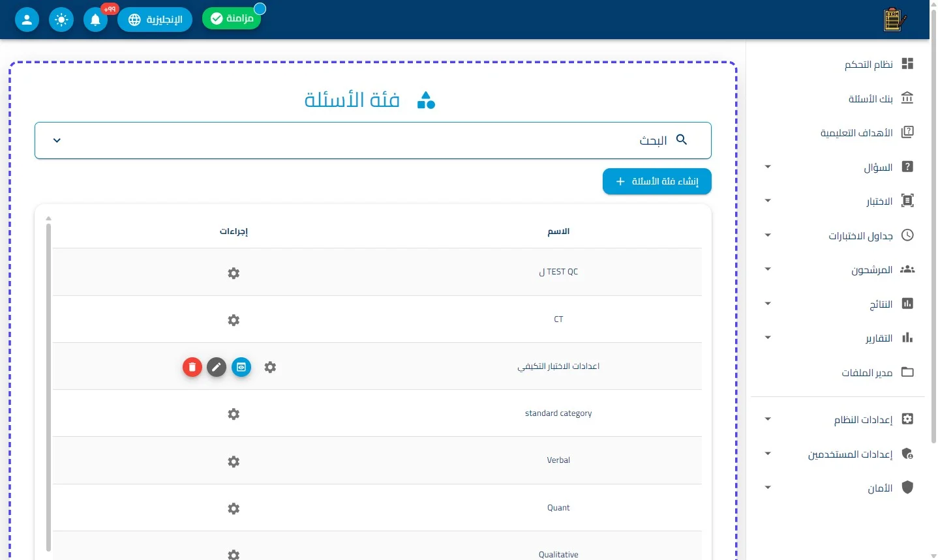This screenshot has width=938, height=560.
Task: Click the reports bar chart icon
Action: 907,337
